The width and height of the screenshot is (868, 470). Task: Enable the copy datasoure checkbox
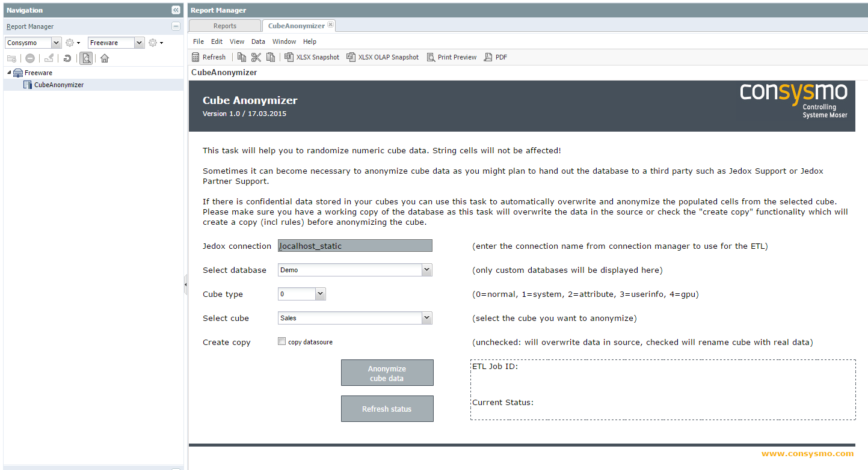click(282, 341)
